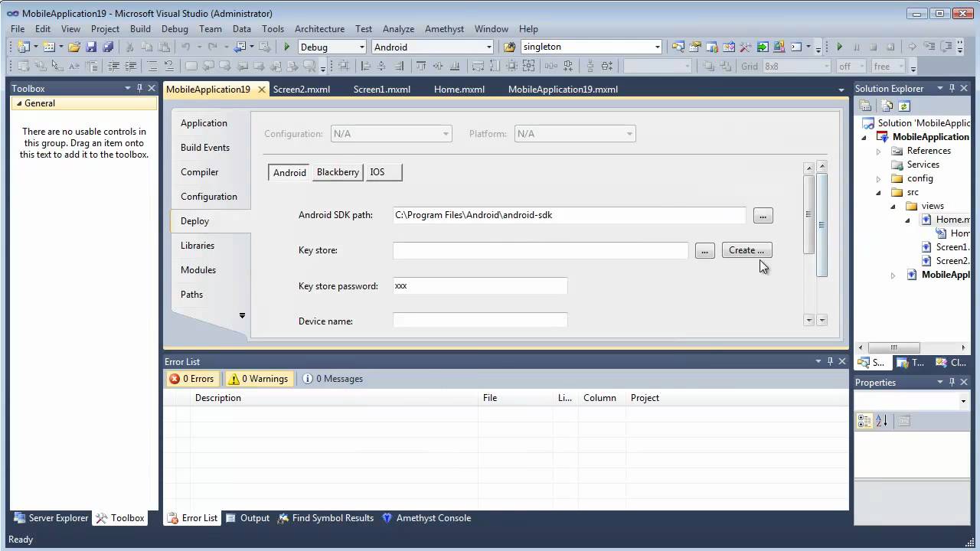Image resolution: width=980 pixels, height=551 pixels.
Task: Click the Save All icon
Action: (108, 47)
